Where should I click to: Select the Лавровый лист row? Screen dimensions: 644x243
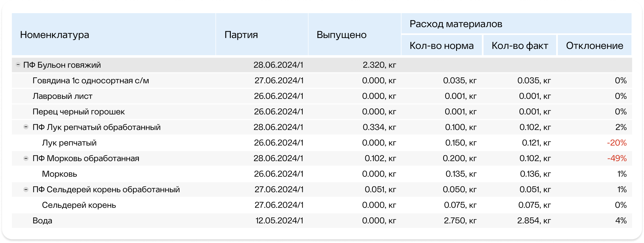(322, 96)
